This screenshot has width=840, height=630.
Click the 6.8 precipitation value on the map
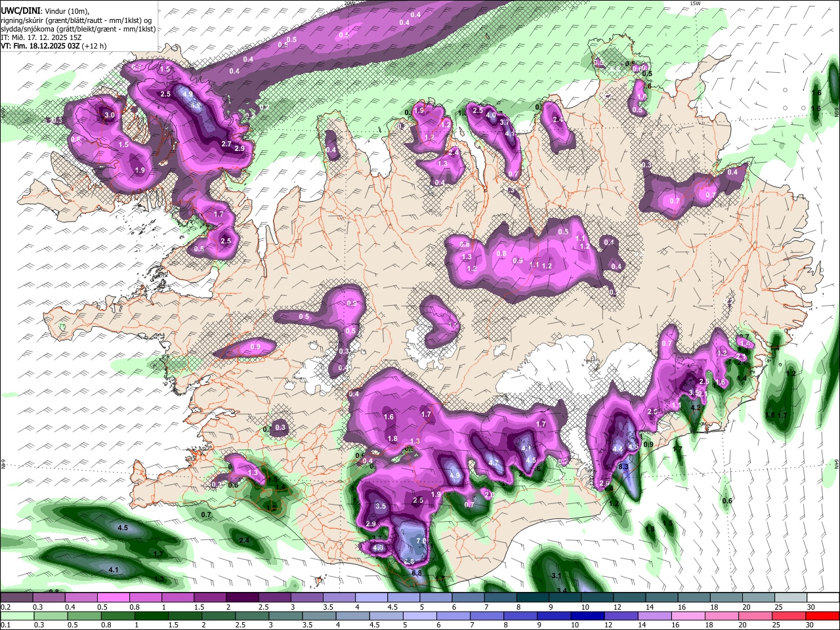point(416,573)
